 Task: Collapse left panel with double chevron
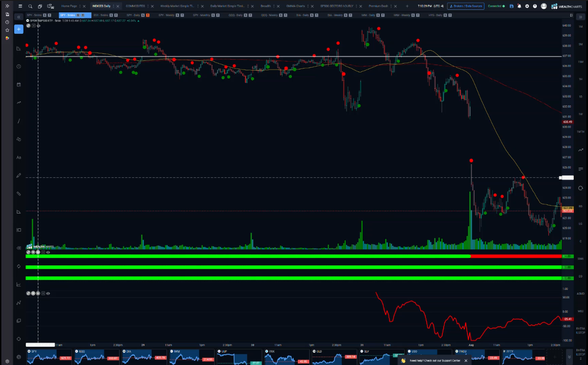(19, 17)
